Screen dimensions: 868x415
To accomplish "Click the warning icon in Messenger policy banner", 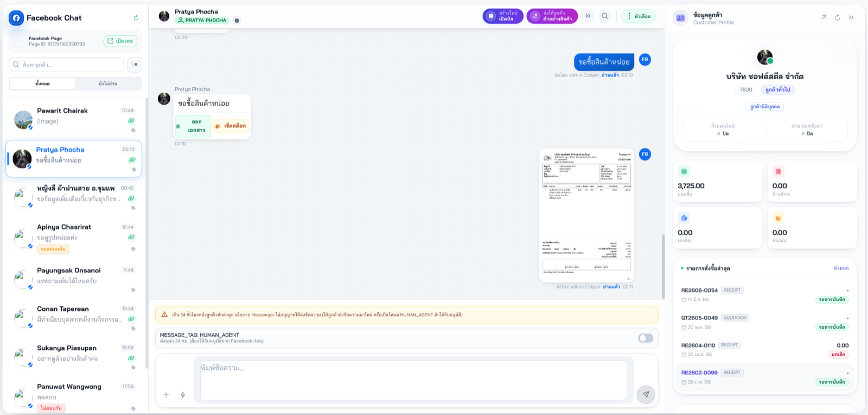I will click(164, 314).
